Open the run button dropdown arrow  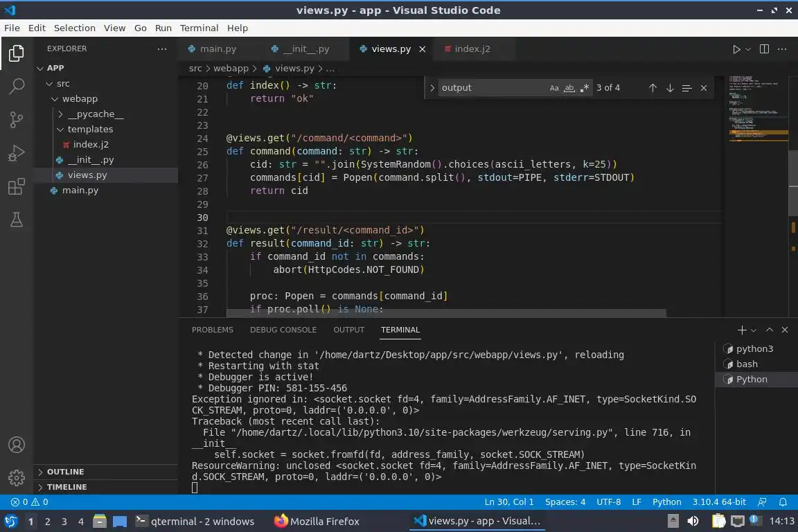coord(748,49)
